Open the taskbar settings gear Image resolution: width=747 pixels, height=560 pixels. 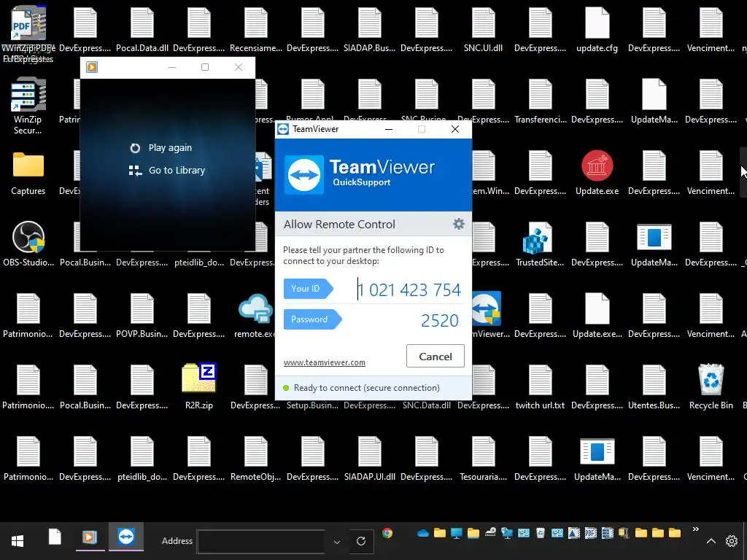click(731, 541)
